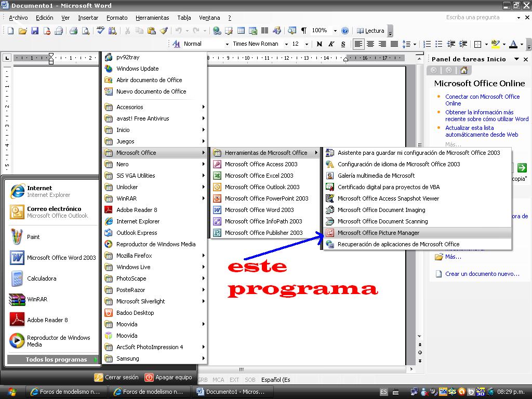The height and width of the screenshot is (399, 532).
Task: Toggle italic formatting (K button)
Action: click(x=331, y=44)
